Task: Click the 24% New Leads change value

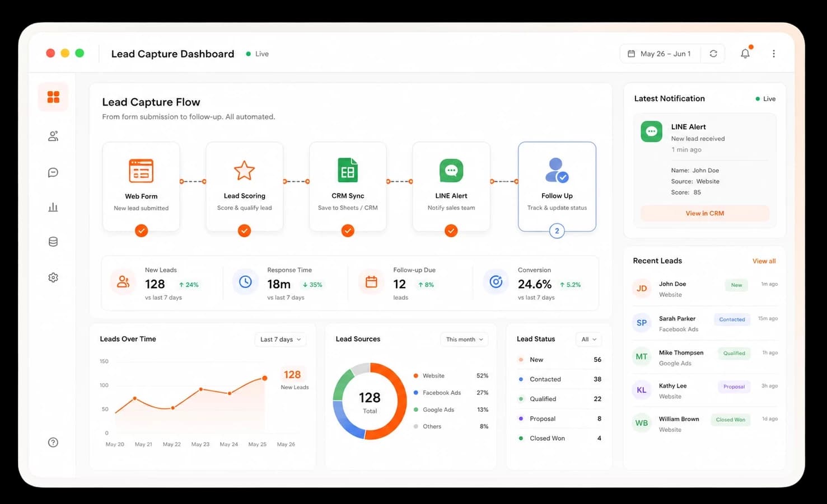Action: (189, 285)
